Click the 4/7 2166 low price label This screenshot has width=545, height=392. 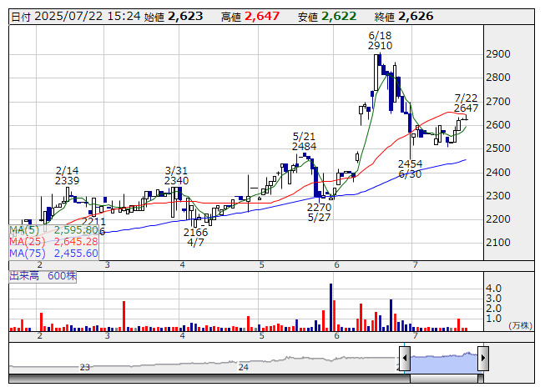click(x=195, y=237)
